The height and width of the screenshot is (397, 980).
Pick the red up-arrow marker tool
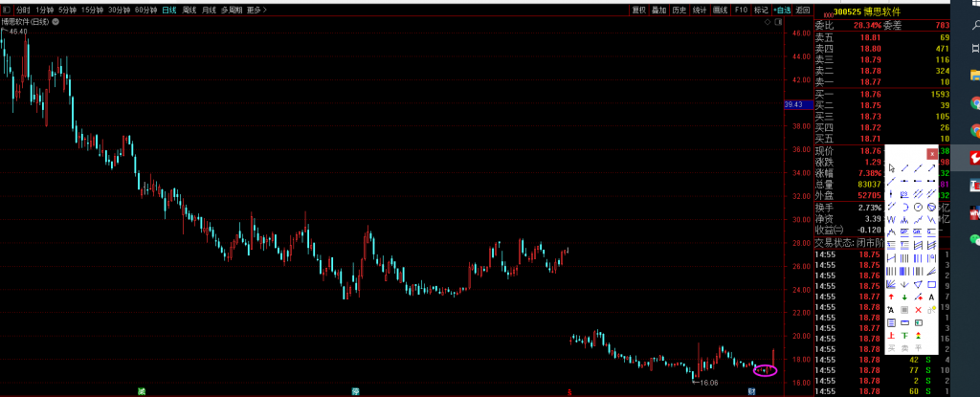click(892, 298)
